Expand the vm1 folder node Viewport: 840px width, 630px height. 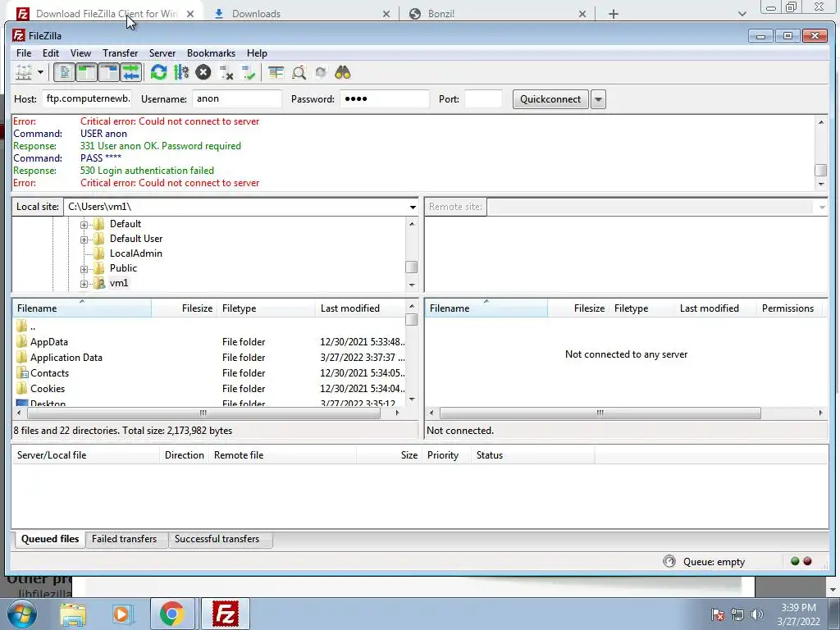coord(84,284)
